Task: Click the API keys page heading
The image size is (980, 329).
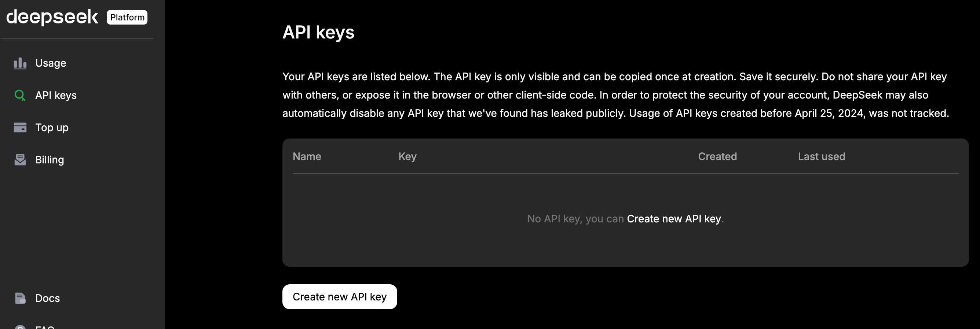Action: pos(318,32)
